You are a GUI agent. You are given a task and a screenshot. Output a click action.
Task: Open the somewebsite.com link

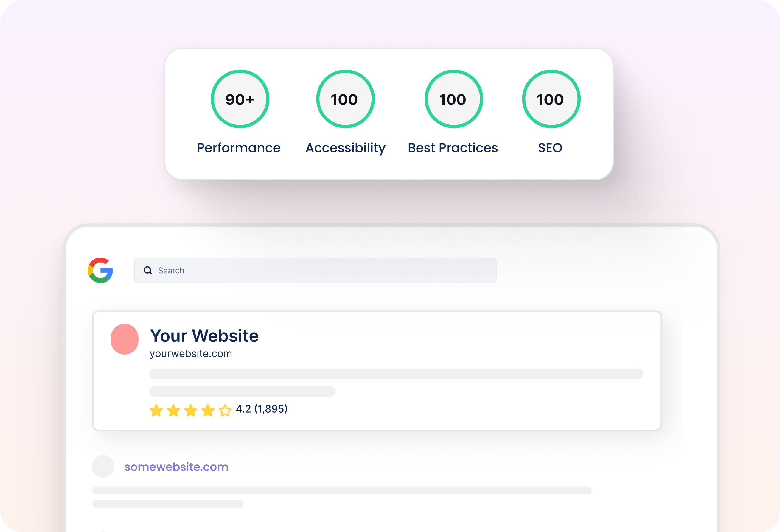pos(176,467)
